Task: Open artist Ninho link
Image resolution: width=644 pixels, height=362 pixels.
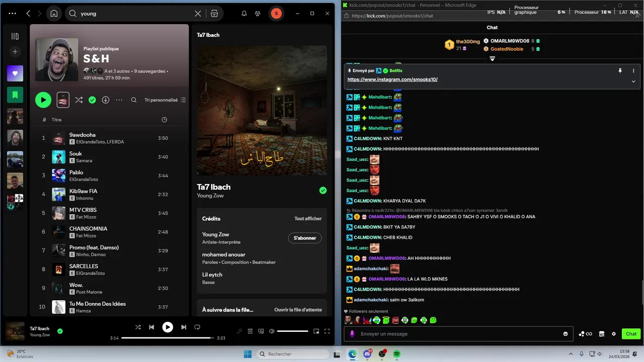Action: 83,254
